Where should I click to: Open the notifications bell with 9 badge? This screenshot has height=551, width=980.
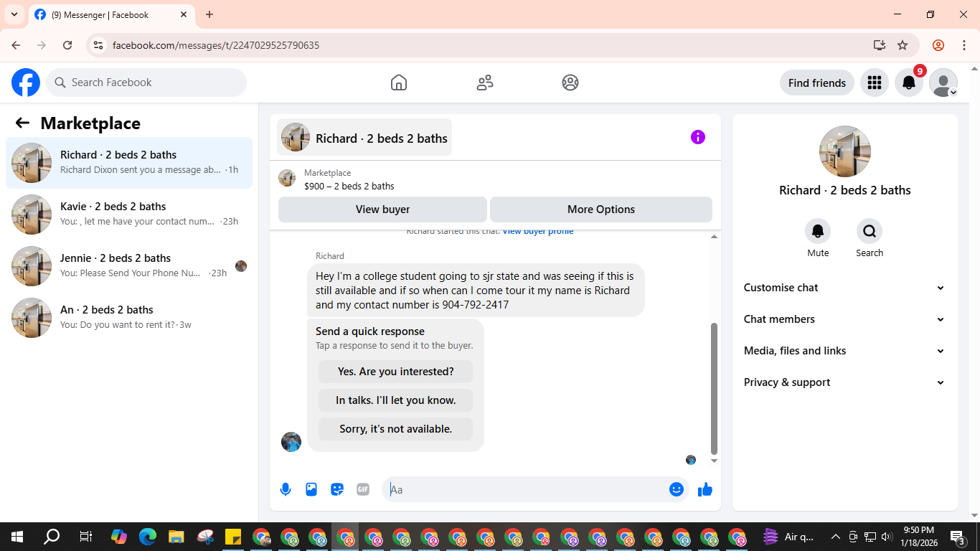(x=909, y=83)
